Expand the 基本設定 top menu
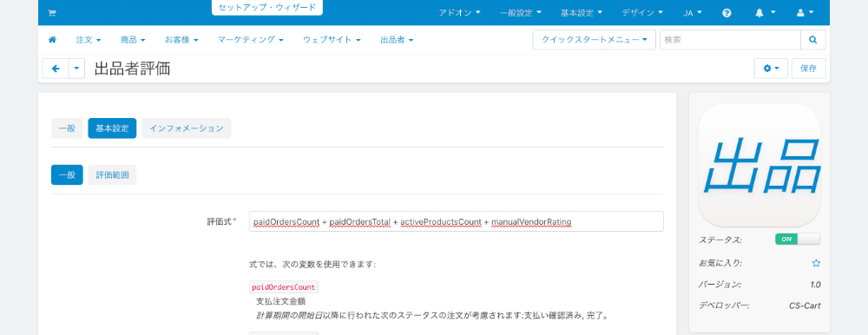Viewport: 868px width, 335px height. click(582, 13)
